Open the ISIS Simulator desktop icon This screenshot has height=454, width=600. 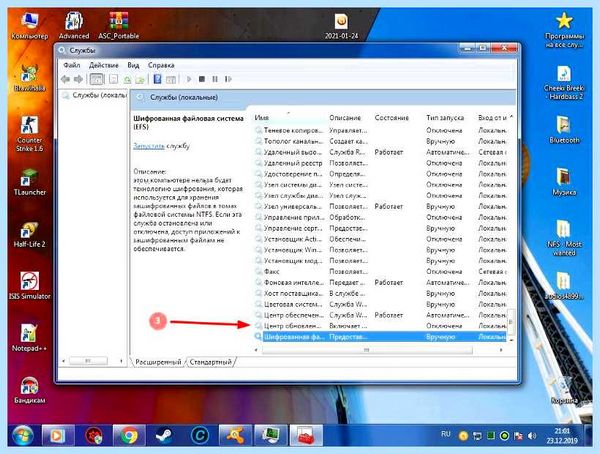pos(29,286)
